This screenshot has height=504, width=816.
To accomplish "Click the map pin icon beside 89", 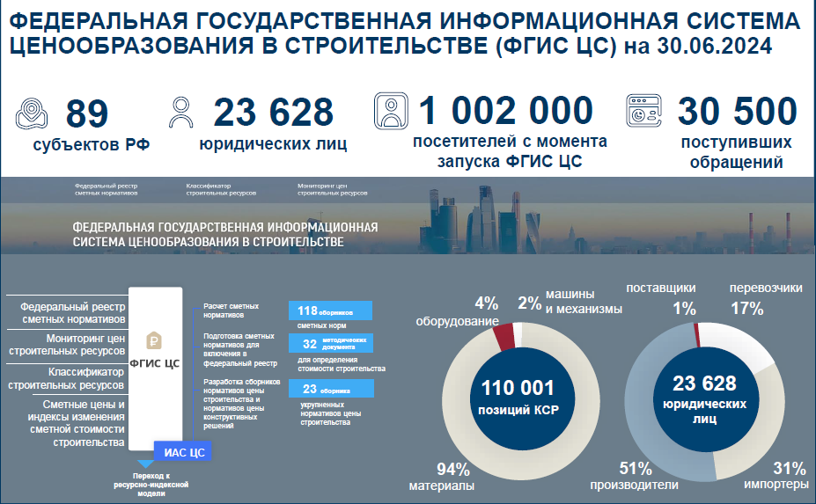I will [33, 115].
